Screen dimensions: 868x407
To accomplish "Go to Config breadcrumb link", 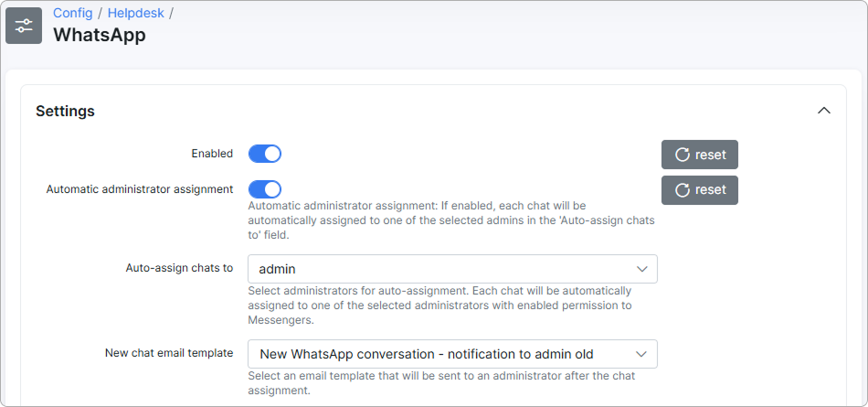I will [x=72, y=13].
